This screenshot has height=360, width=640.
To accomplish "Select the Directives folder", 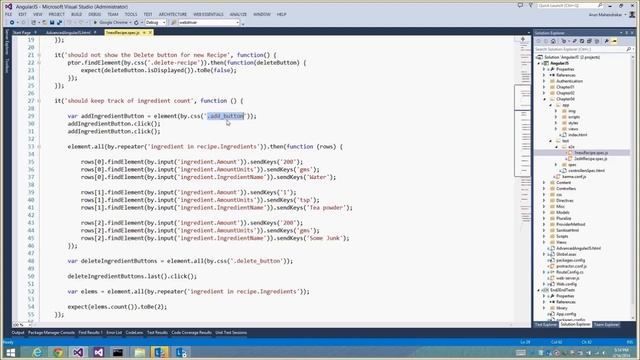I will tap(564, 200).
